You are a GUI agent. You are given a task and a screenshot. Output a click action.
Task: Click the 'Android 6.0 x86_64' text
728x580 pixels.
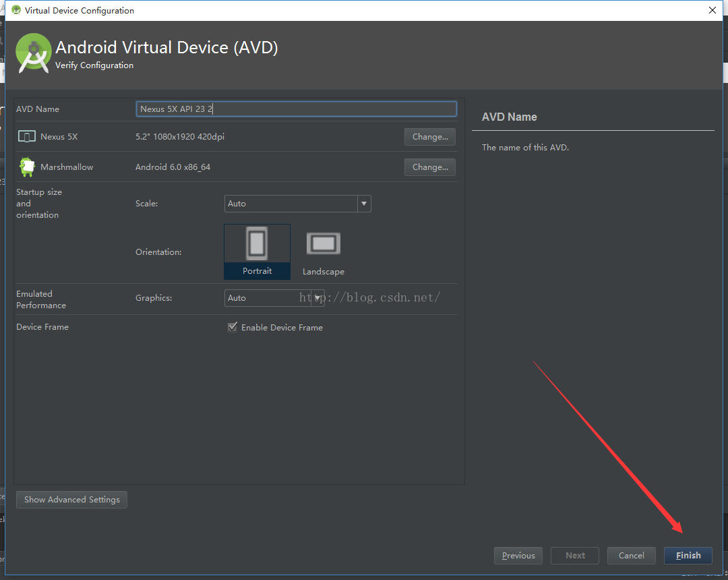[x=173, y=167]
